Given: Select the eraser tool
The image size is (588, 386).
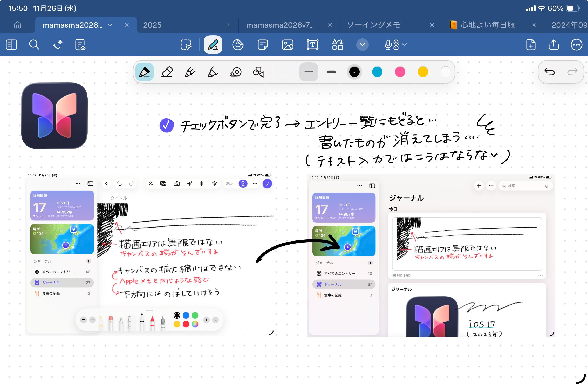Looking at the screenshot, I should pos(167,72).
